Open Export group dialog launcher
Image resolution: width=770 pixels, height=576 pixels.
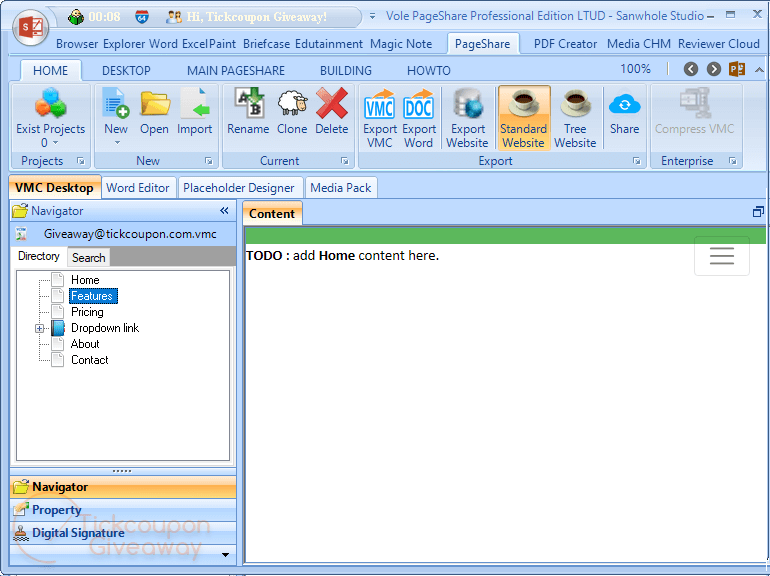[x=637, y=161]
